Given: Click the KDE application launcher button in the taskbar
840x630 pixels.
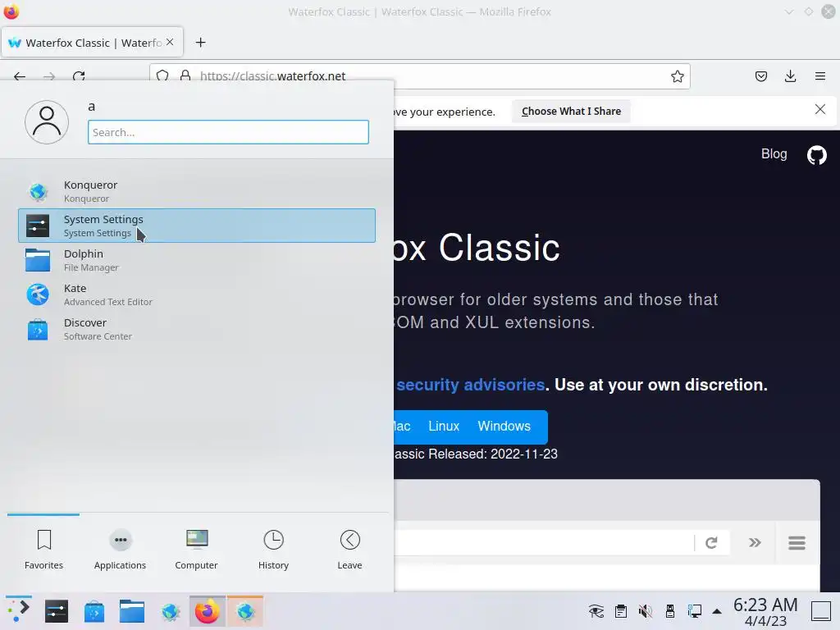Looking at the screenshot, I should pos(18,611).
